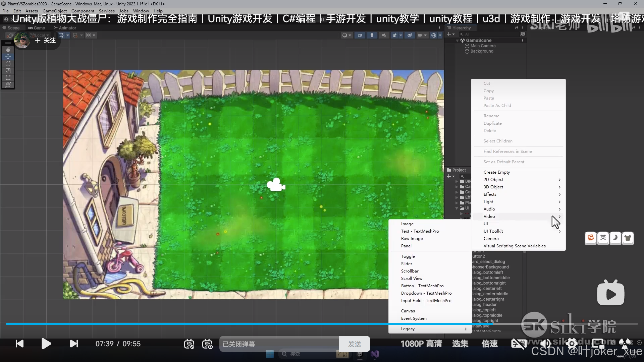Select the Scale tool
Image resolution: width=644 pixels, height=362 pixels.
[8, 71]
